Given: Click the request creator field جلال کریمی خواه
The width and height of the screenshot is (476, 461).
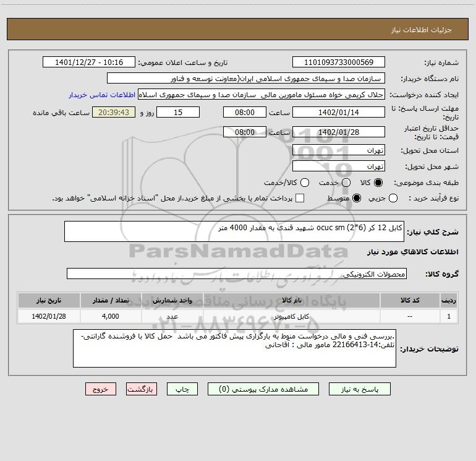Looking at the screenshot, I should (261, 94).
